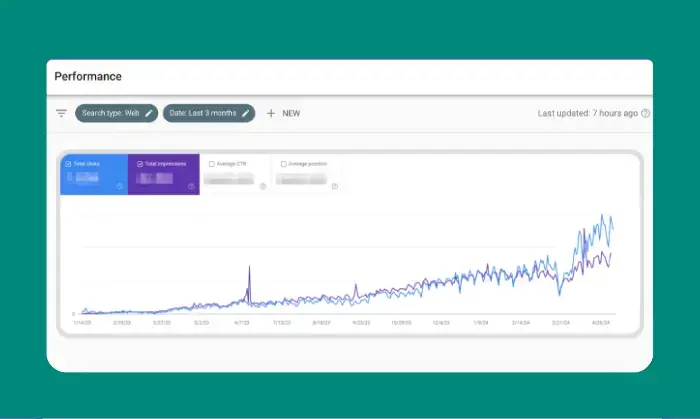
Task: Click the Last updated: 7 hours ago text
Action: 587,113
